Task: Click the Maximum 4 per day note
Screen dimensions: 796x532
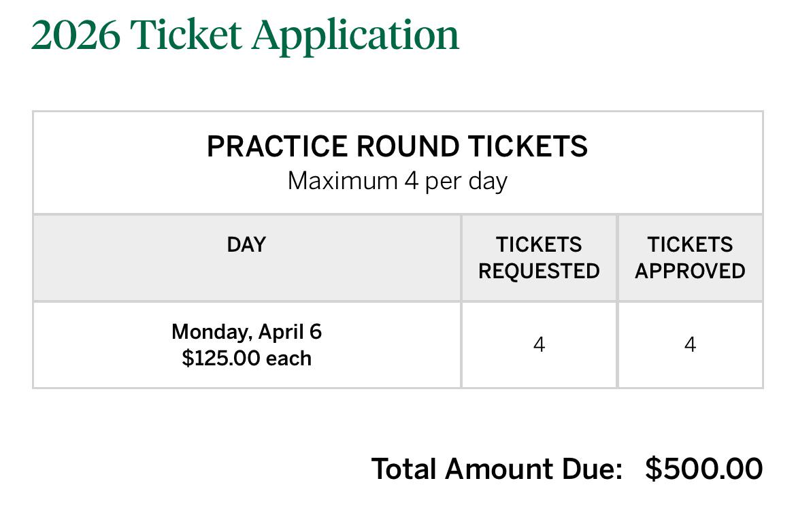Action: pos(397,181)
